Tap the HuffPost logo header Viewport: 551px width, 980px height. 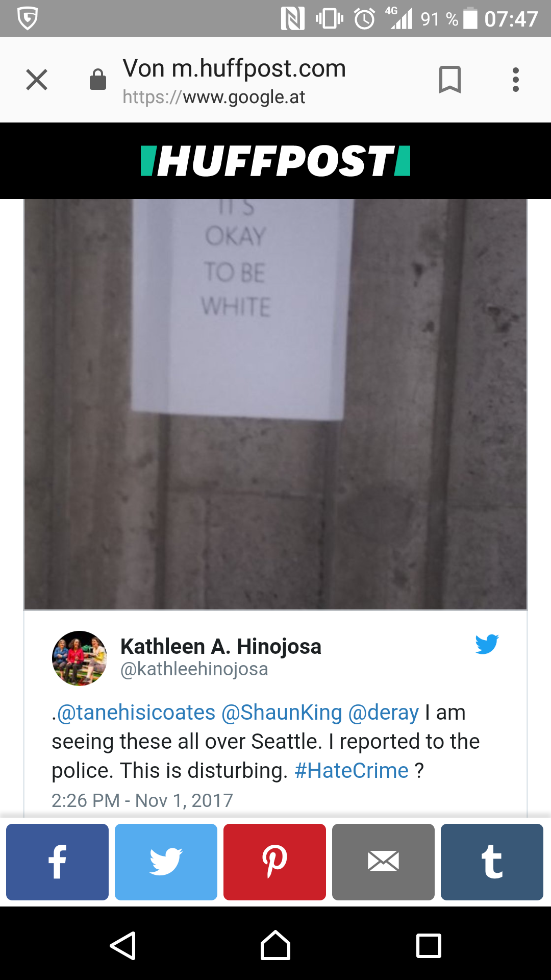coord(275,161)
